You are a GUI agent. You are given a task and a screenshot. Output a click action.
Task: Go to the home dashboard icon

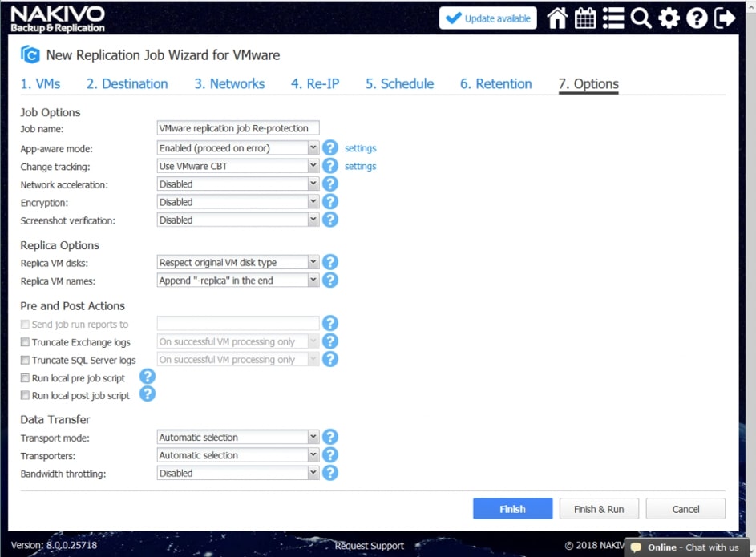click(557, 18)
